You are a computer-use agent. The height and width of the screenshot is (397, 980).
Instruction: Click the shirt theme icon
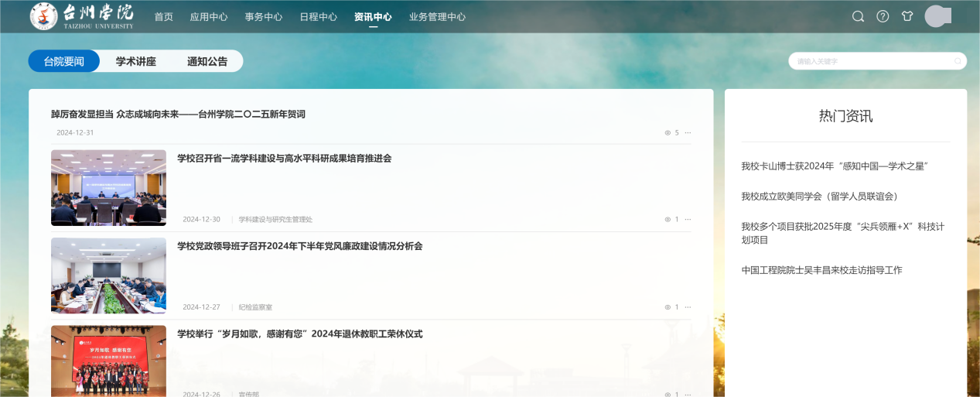tap(907, 16)
